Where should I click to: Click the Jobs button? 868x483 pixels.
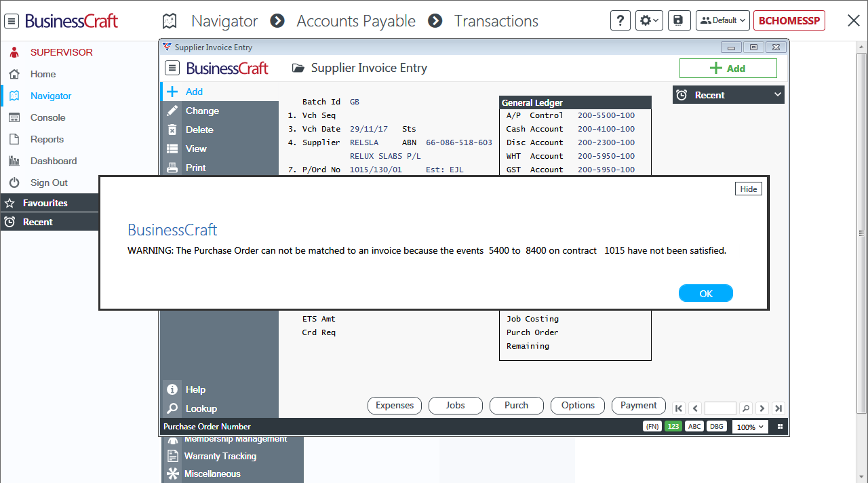coord(456,406)
